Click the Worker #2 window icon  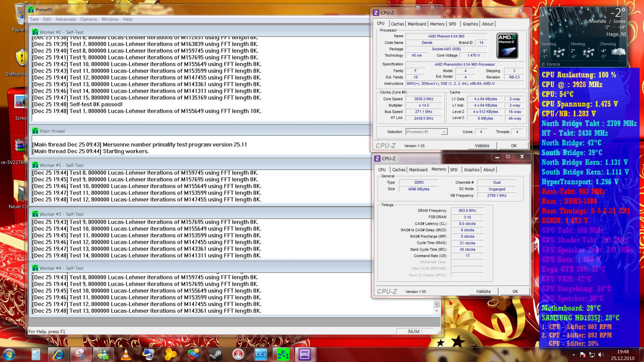(35, 32)
